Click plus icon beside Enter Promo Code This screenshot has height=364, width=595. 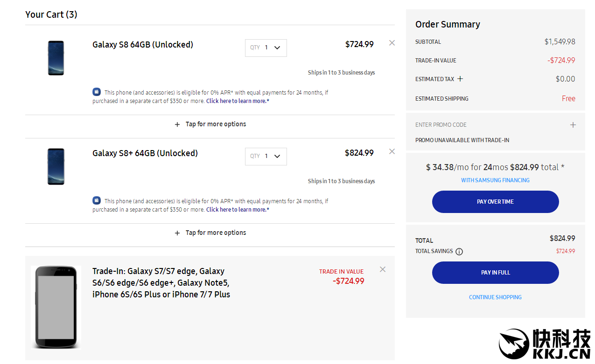click(x=573, y=125)
